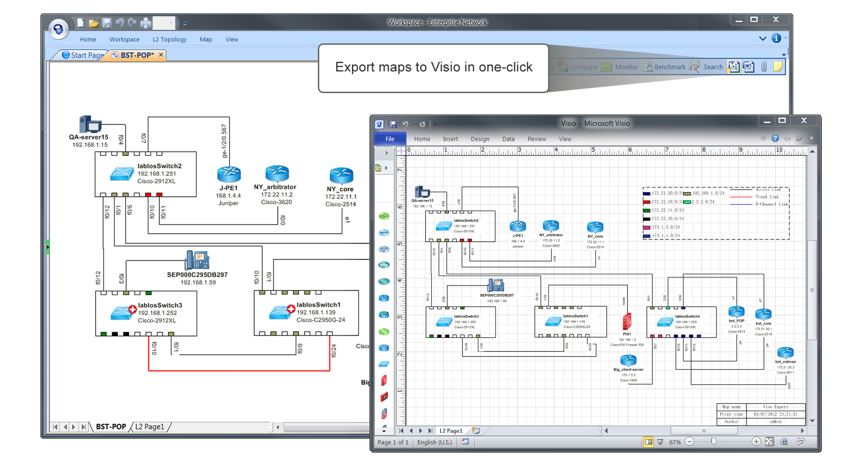
Task: Collapse ribbon chevron beside info icon
Action: [763, 38]
